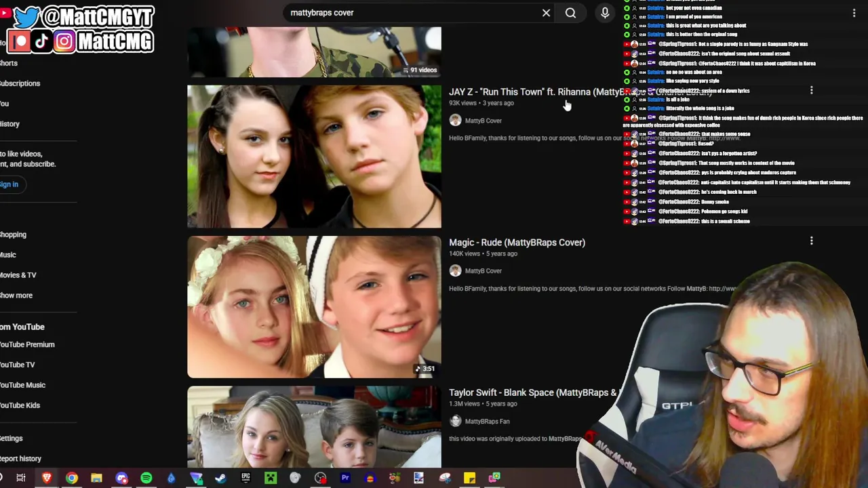
Task: Click the MattyBRaps Fan channel avatar
Action: tap(455, 421)
